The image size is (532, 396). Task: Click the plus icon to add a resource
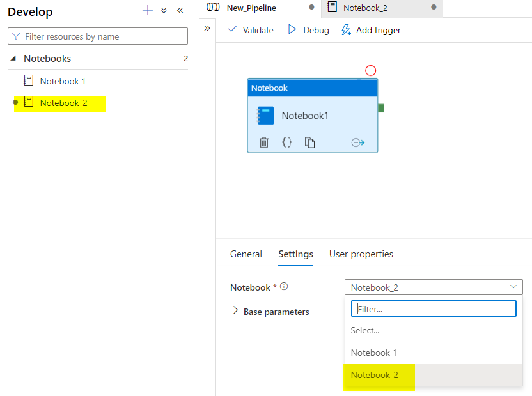pos(148,11)
